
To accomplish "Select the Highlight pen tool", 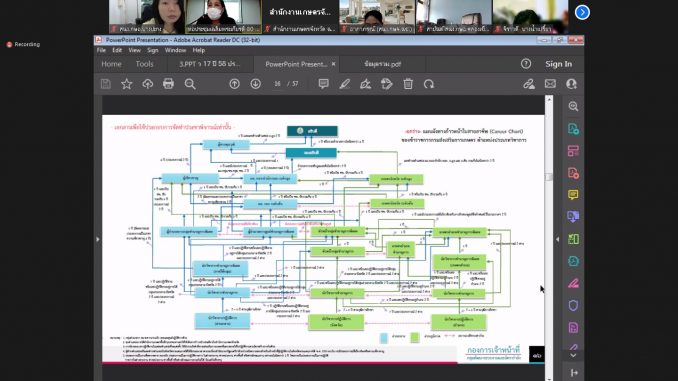I will [x=345, y=84].
